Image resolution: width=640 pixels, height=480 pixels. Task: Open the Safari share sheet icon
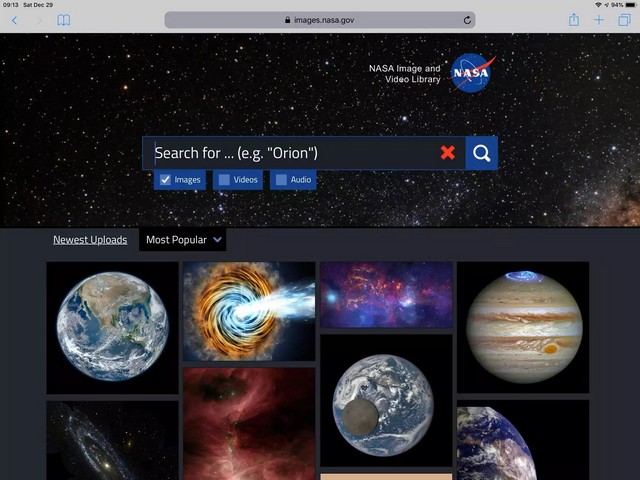tap(573, 20)
